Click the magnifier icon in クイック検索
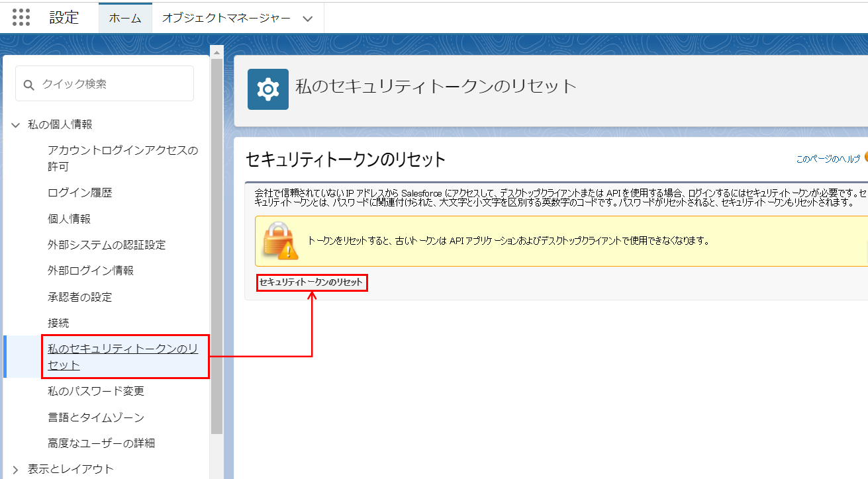Screen dimensions: 868x479 coord(30,83)
